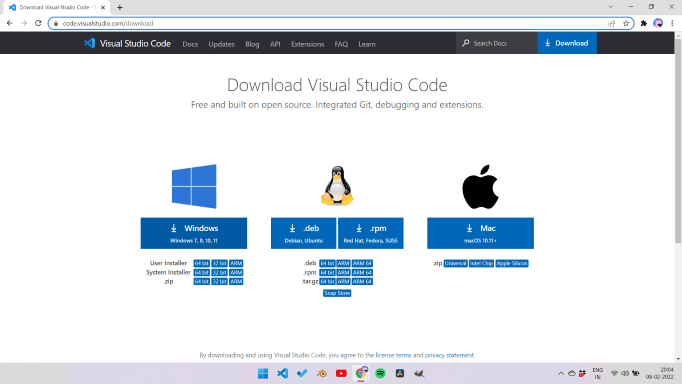Open YouTube from the taskbar
Image resolution: width=682 pixels, height=384 pixels.
[x=341, y=373]
